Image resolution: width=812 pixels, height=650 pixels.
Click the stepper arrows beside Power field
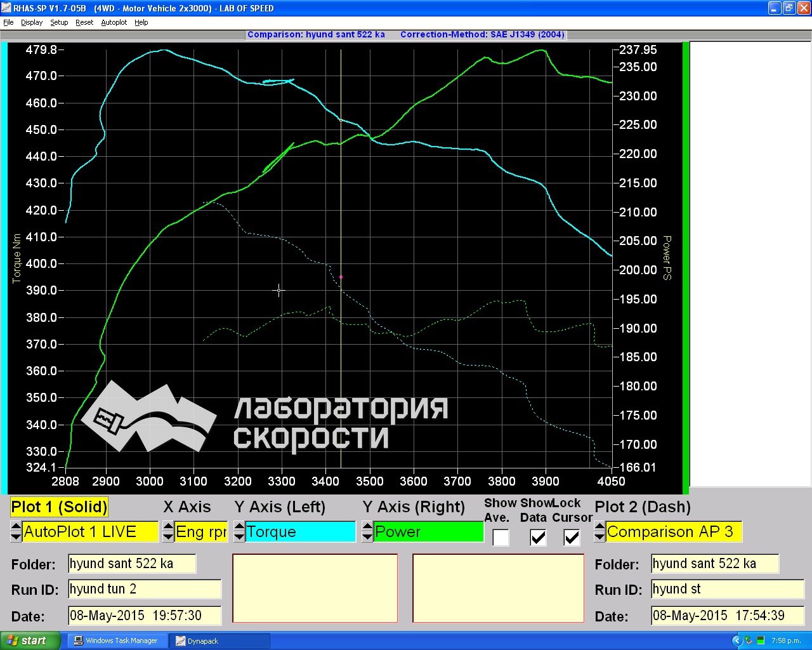(367, 532)
